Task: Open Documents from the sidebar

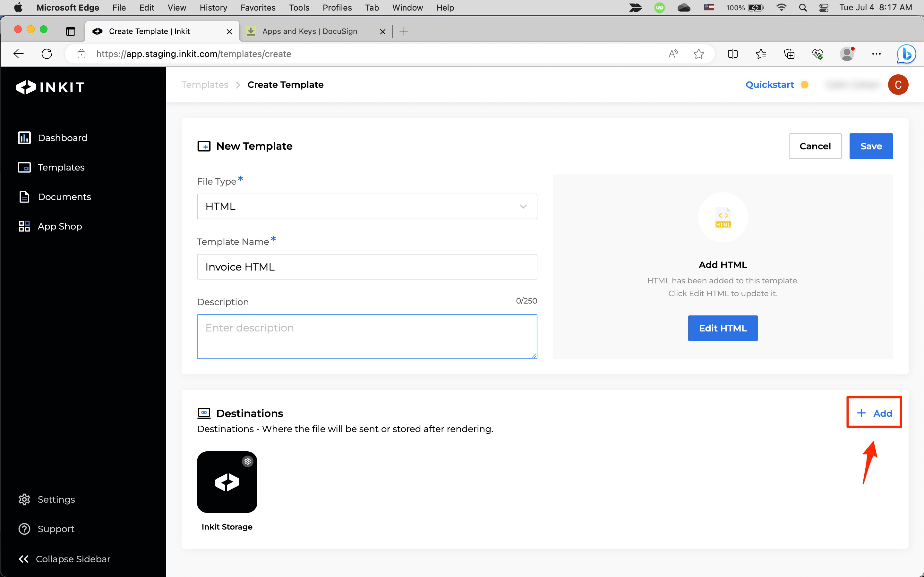Action: coord(64,197)
